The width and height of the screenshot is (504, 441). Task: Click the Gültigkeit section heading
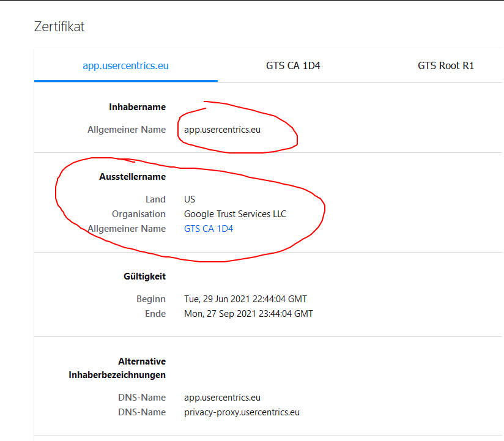pos(144,276)
